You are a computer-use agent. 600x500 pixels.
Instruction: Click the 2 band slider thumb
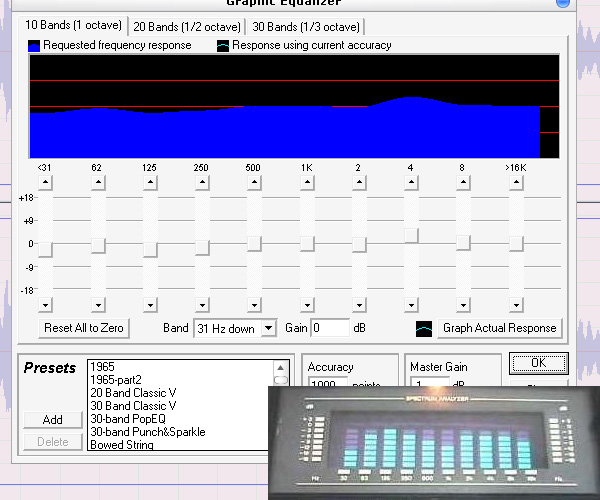(359, 245)
